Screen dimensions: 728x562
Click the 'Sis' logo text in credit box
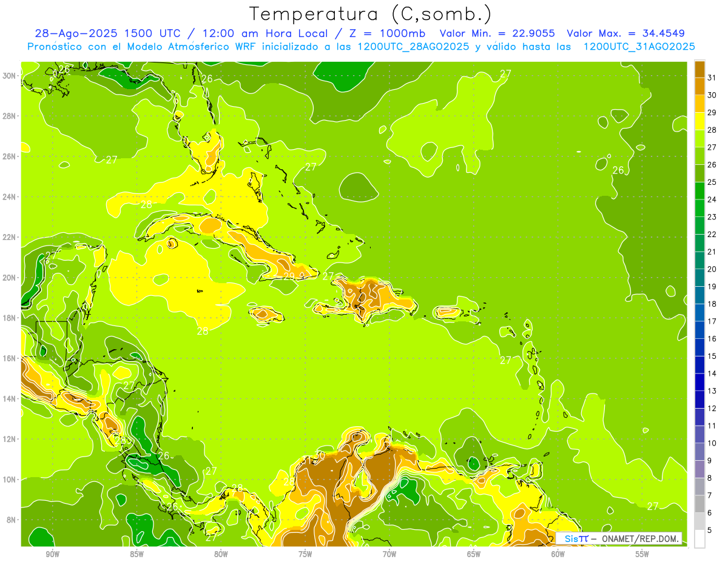click(x=571, y=538)
